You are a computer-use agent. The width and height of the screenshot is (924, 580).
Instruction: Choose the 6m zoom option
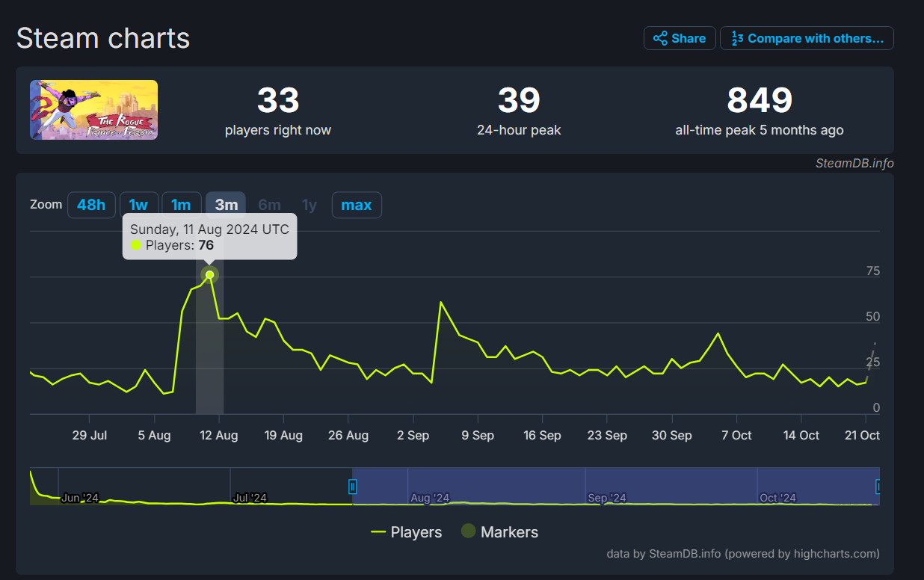click(269, 205)
